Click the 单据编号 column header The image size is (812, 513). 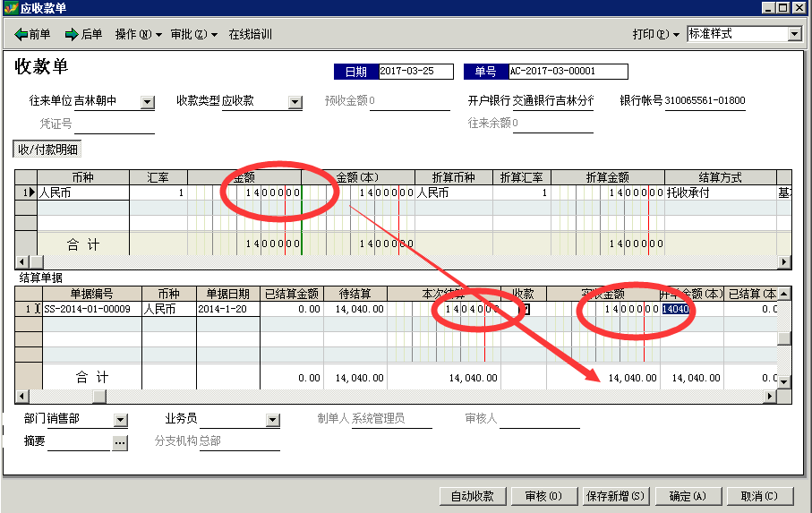click(x=91, y=294)
